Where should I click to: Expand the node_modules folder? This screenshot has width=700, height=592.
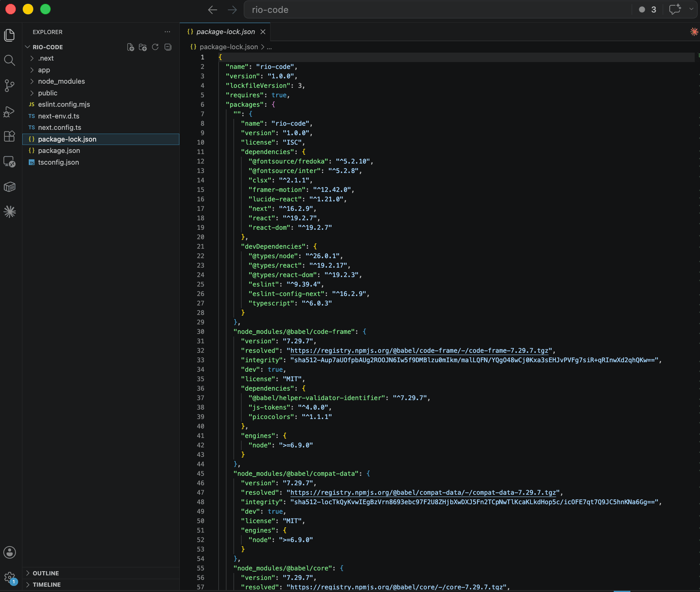[101, 81]
